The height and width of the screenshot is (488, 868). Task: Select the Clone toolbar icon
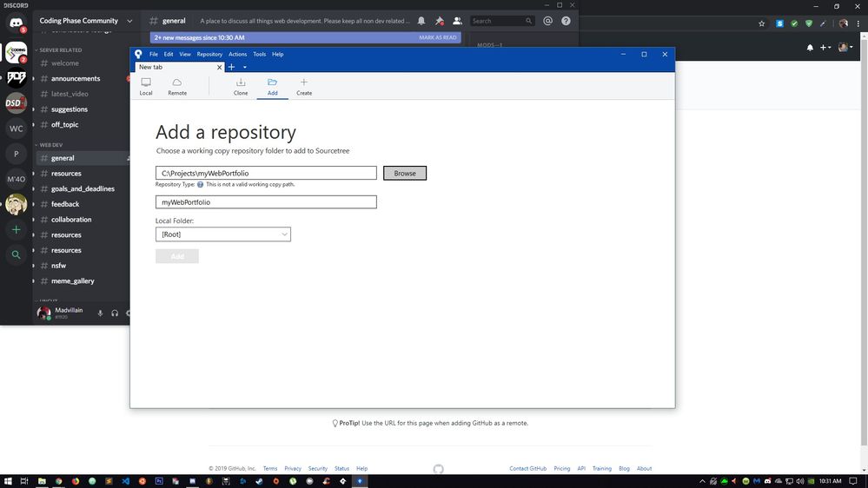click(x=241, y=86)
